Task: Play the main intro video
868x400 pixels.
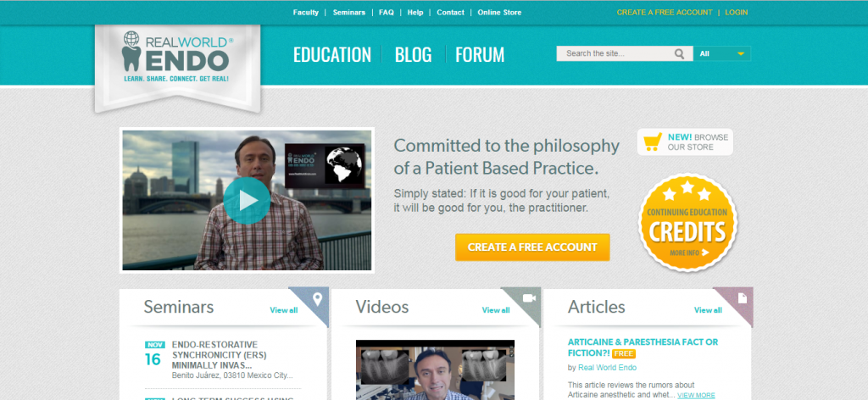Action: tap(247, 200)
